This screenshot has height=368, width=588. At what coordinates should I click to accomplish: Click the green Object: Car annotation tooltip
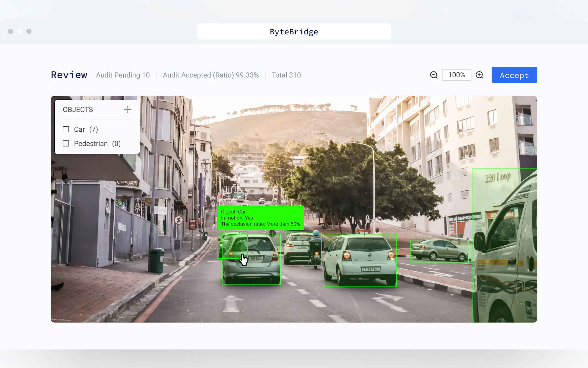(x=260, y=218)
